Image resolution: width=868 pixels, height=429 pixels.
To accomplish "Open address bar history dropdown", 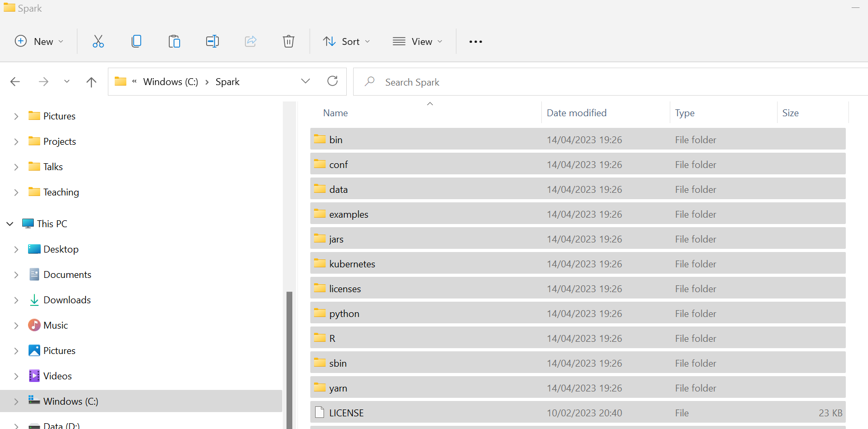I will pyautogui.click(x=306, y=81).
